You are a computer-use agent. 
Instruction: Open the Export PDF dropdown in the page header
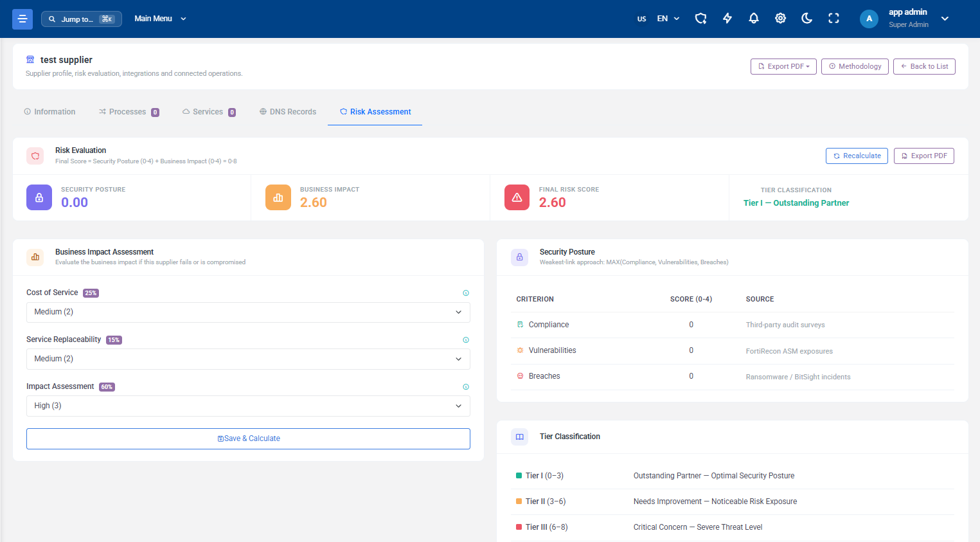[x=783, y=66]
